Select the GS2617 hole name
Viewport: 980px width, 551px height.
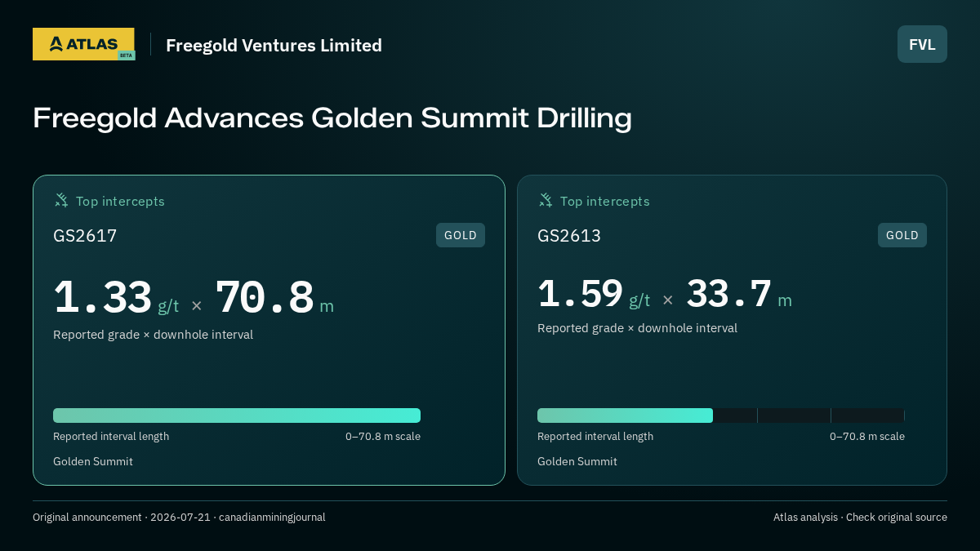(85, 236)
